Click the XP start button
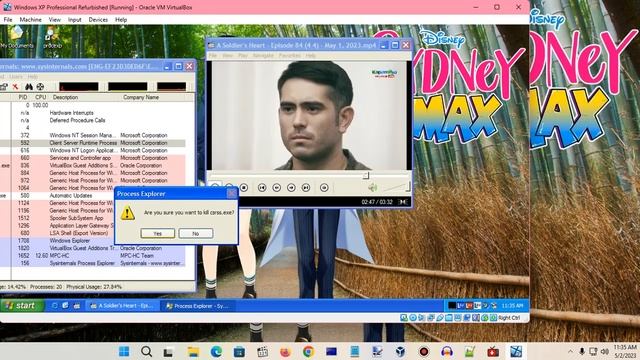The width and height of the screenshot is (640, 360). (22, 305)
